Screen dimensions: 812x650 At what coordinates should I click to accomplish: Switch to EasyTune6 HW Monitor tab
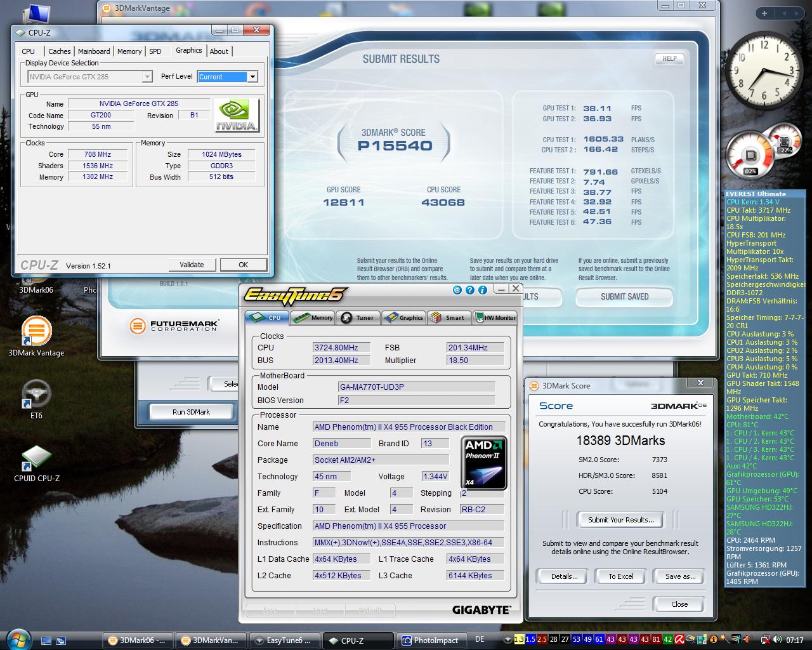point(495,317)
